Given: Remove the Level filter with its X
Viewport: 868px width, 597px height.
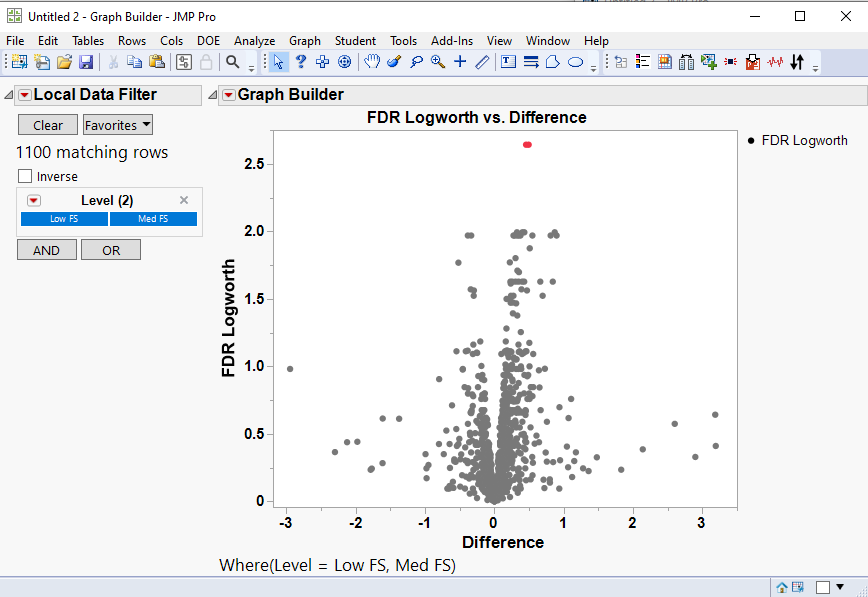Looking at the screenshot, I should 184,199.
